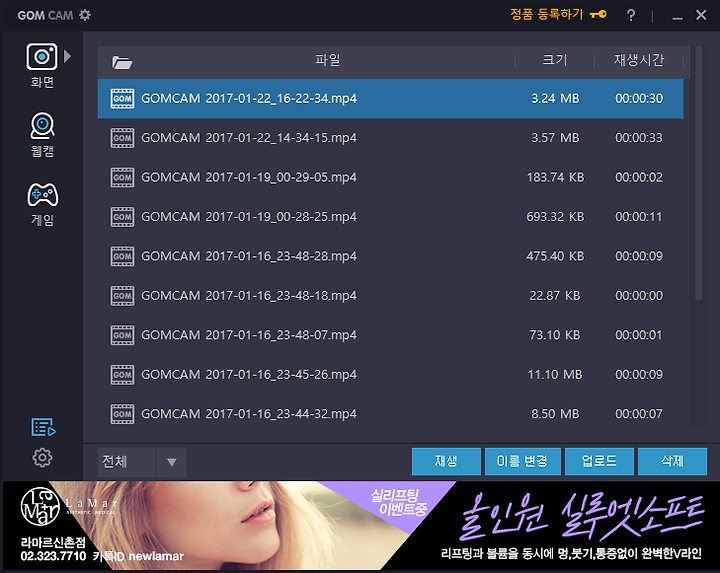Open settings gear at bottom of sidebar

[42, 458]
